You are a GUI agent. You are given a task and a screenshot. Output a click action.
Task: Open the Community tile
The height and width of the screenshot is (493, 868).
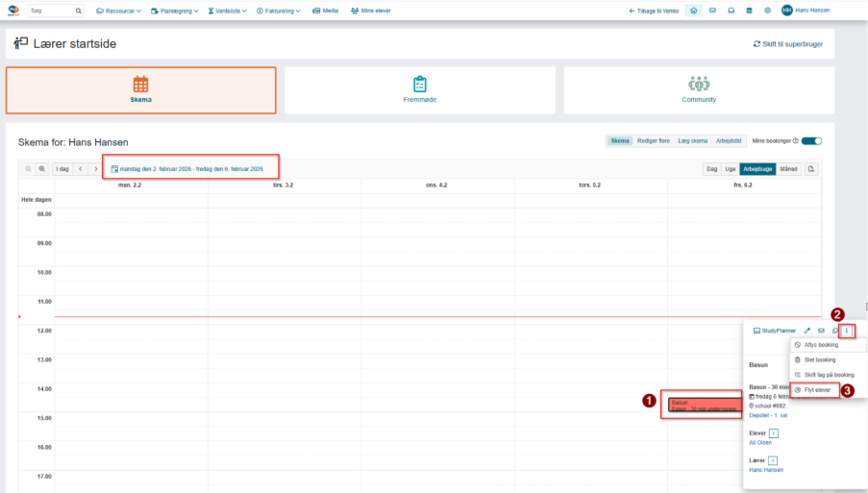(699, 90)
